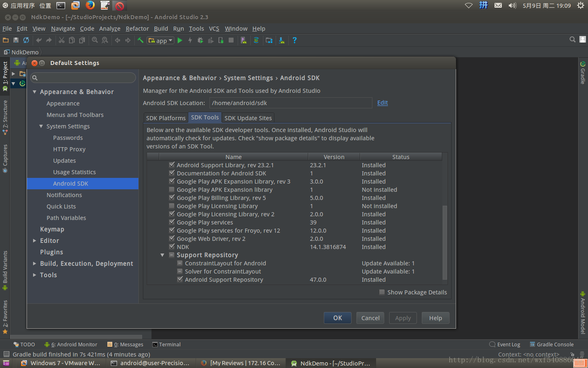
Task: Click the Find magnifier icon
Action: (x=95, y=40)
